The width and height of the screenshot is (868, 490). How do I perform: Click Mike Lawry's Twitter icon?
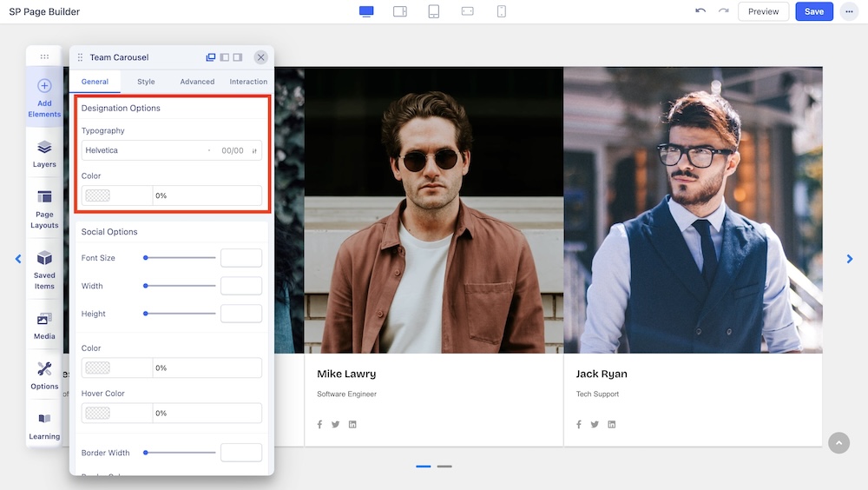pos(335,424)
